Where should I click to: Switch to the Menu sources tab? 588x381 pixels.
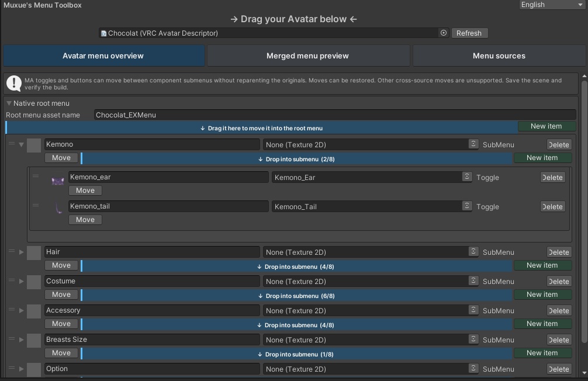(x=499, y=56)
